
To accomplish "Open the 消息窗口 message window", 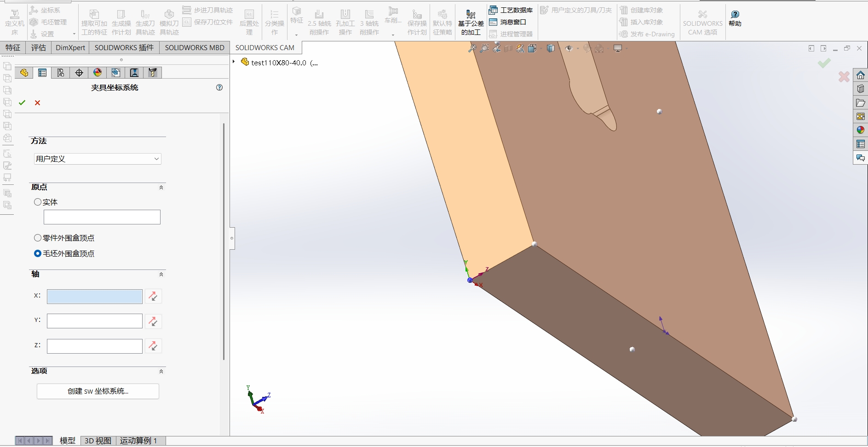I will (508, 22).
